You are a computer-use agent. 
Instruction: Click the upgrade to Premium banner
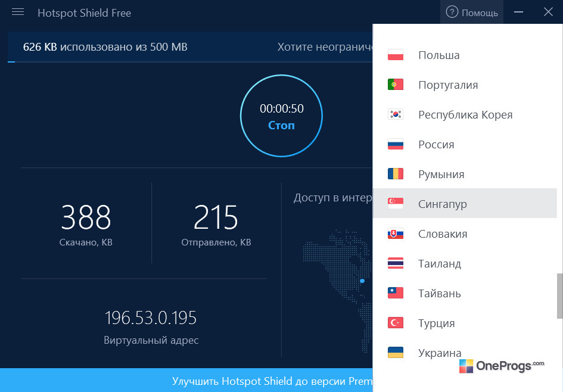[x=186, y=380]
